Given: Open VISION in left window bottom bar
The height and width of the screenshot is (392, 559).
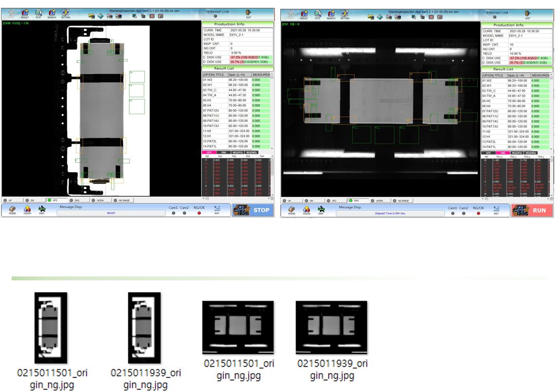Looking at the screenshot, I should tap(27, 210).
